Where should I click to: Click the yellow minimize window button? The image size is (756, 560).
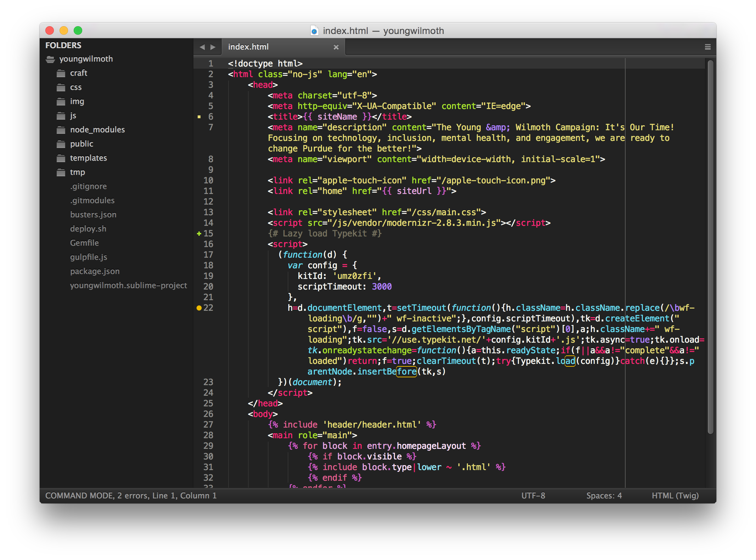pos(64,31)
